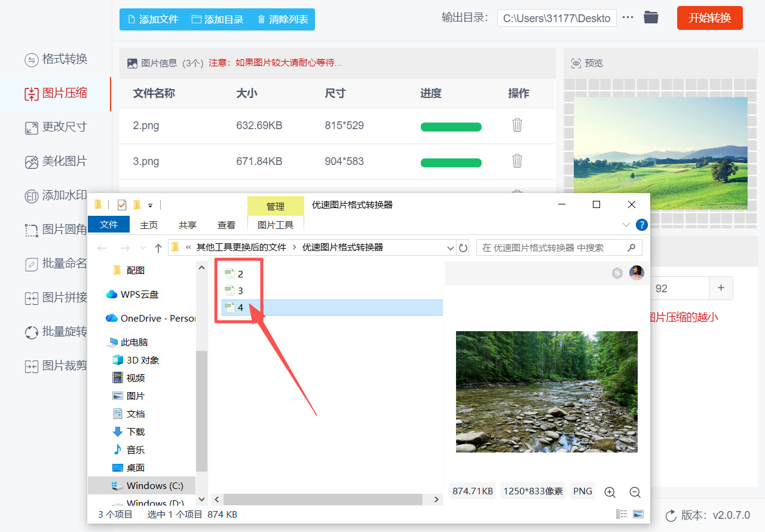Click the 添加文件 button
Screen dimensions: 765x532
click(x=153, y=19)
